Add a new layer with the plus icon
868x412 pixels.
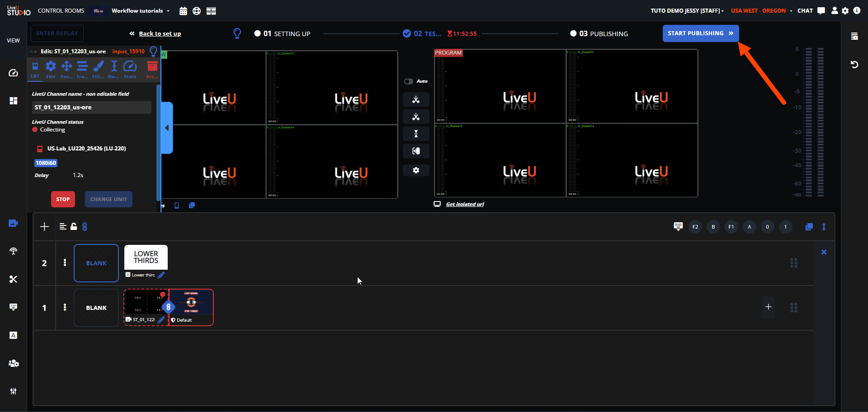pyautogui.click(x=44, y=227)
